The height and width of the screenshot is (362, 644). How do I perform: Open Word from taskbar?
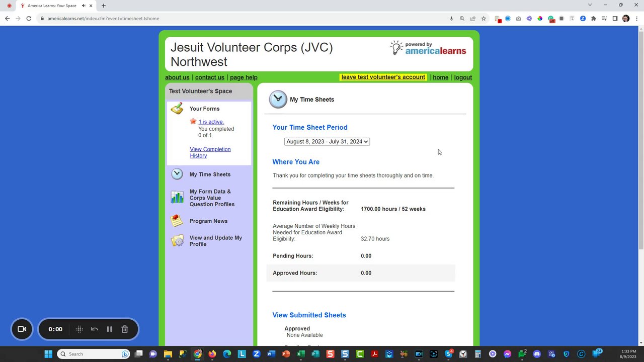click(271, 354)
